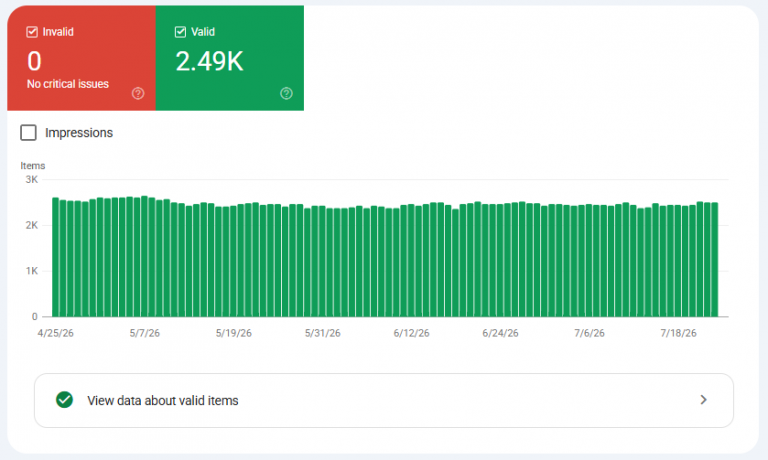
Task: Click the Impressions label text
Action: pyautogui.click(x=79, y=133)
